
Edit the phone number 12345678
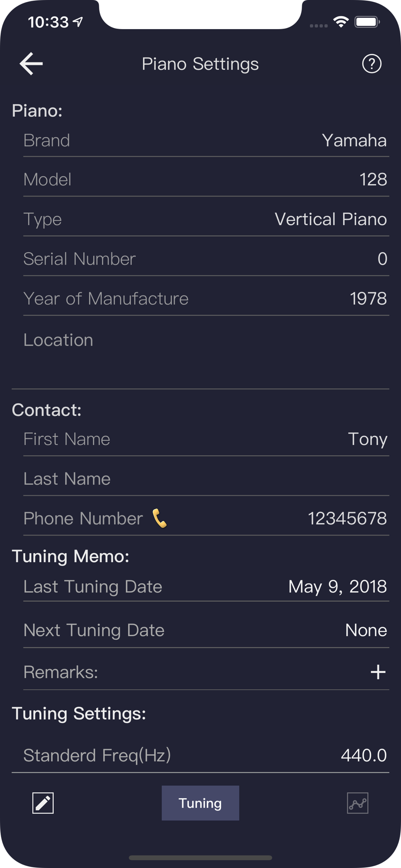click(x=347, y=519)
